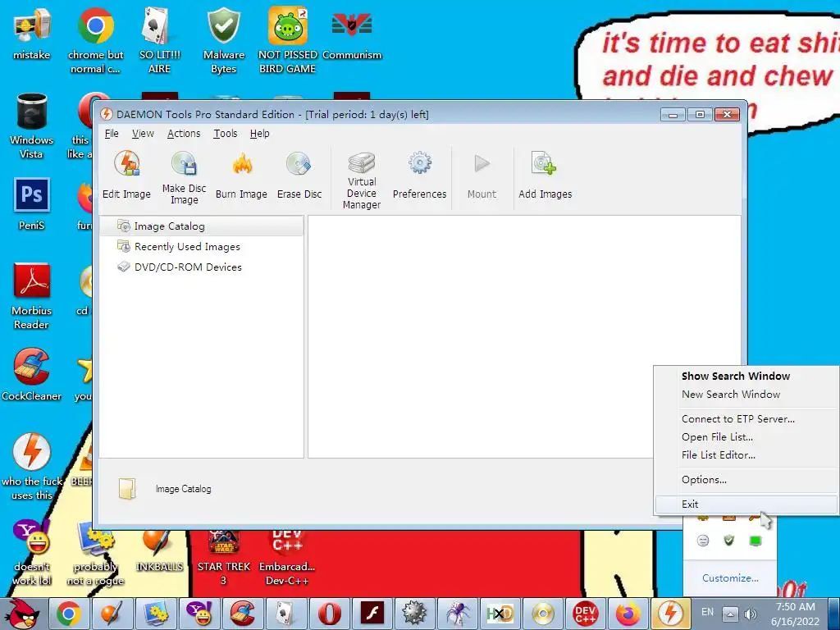Open the Tools menu
Screen dimensions: 840x630
pyautogui.click(x=225, y=134)
